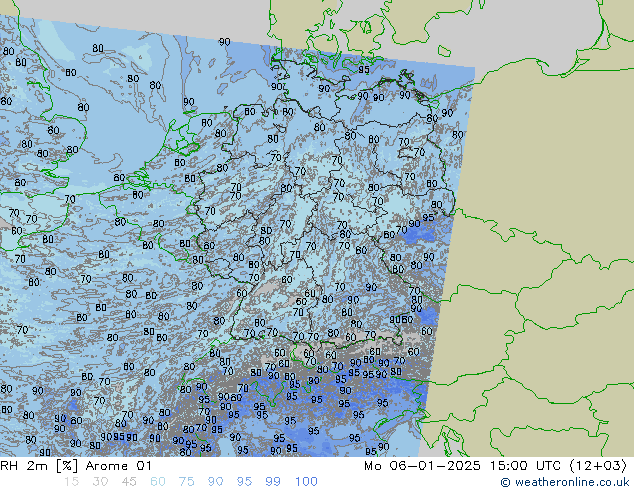The width and height of the screenshot is (634, 490).
Task: Click the legend value 60 in the colour scale
Action: [x=158, y=482]
